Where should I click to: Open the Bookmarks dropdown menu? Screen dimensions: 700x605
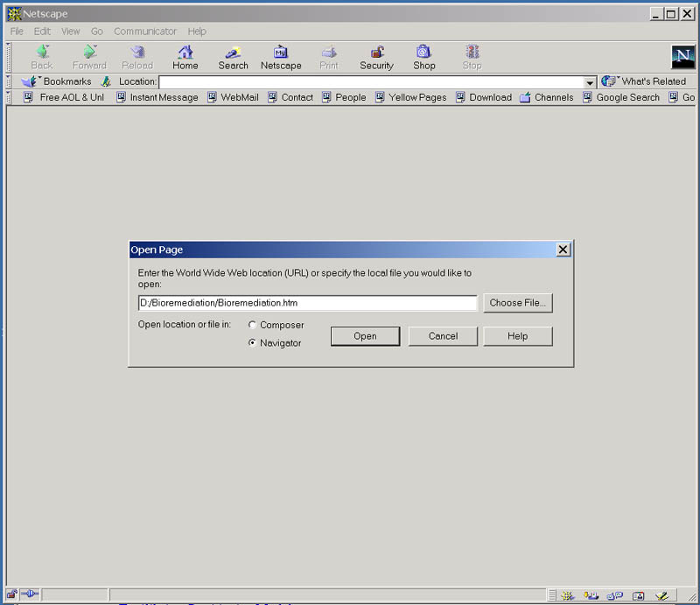point(57,81)
